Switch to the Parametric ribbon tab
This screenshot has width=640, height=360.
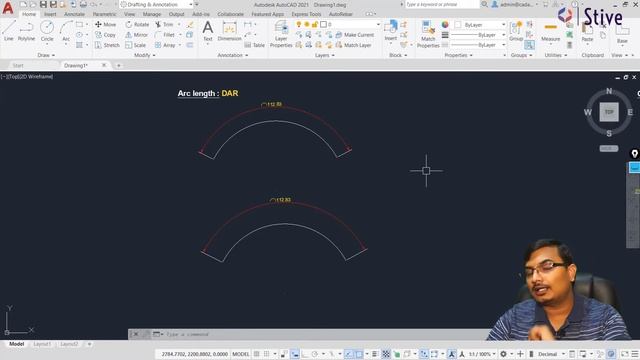[x=104, y=14]
